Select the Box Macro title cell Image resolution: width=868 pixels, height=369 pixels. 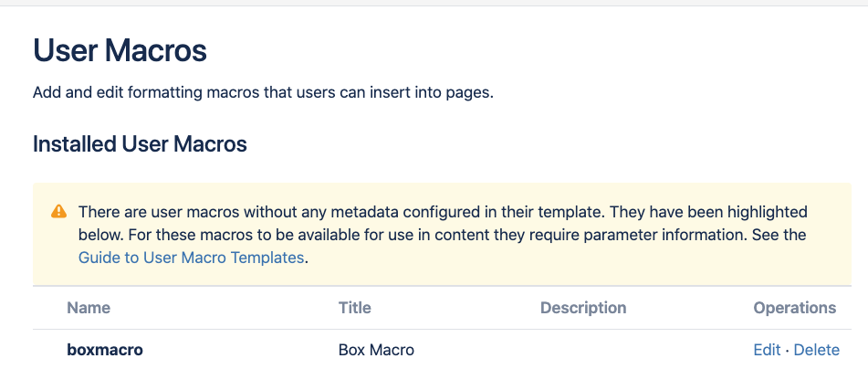[376, 350]
